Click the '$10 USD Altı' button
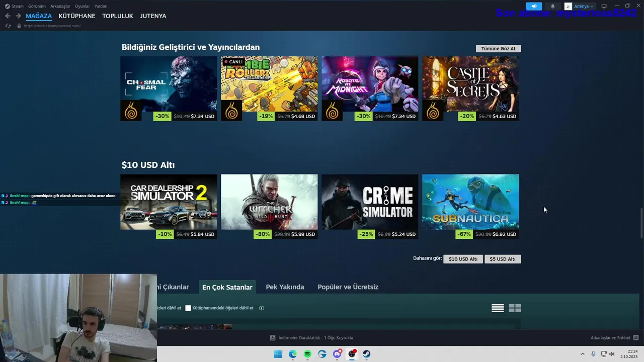The width and height of the screenshot is (644, 362). (463, 259)
